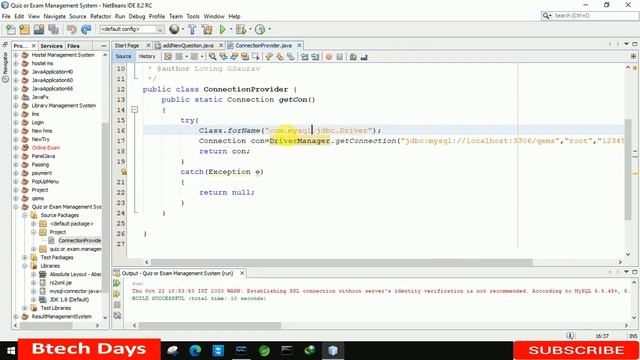Open the Tools menu

(x=193, y=16)
